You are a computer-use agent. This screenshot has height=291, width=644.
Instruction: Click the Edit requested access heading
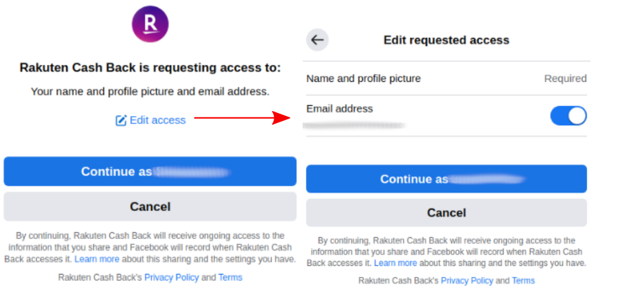click(x=446, y=40)
